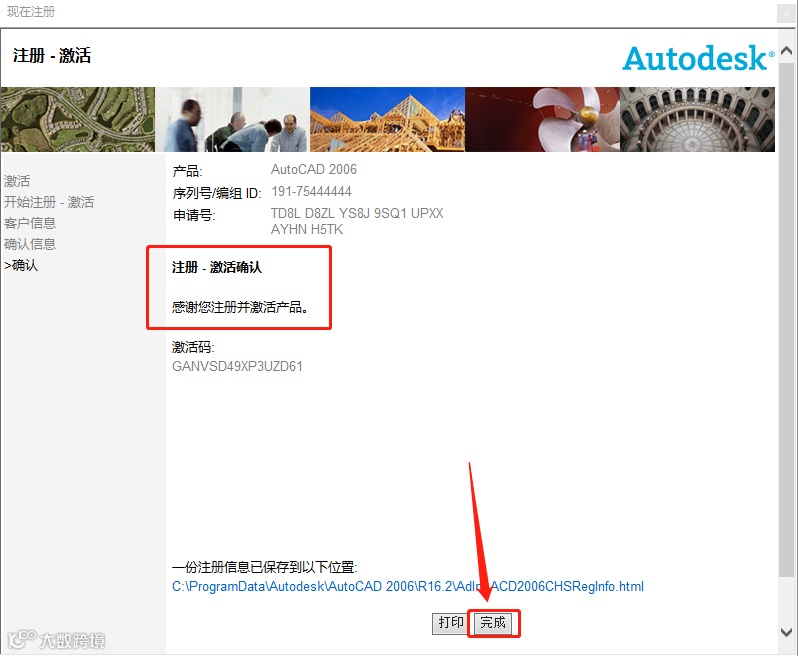
Task: Click the scrollbar up arrow
Action: coord(786,50)
